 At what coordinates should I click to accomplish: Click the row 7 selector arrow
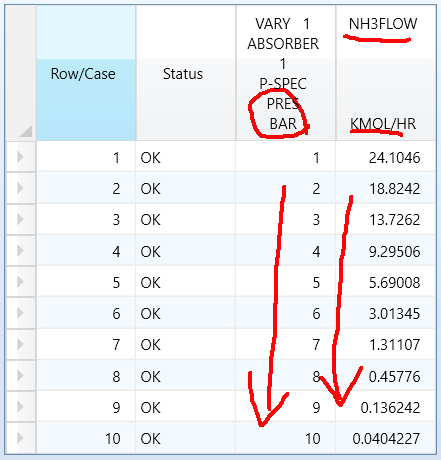(20, 344)
